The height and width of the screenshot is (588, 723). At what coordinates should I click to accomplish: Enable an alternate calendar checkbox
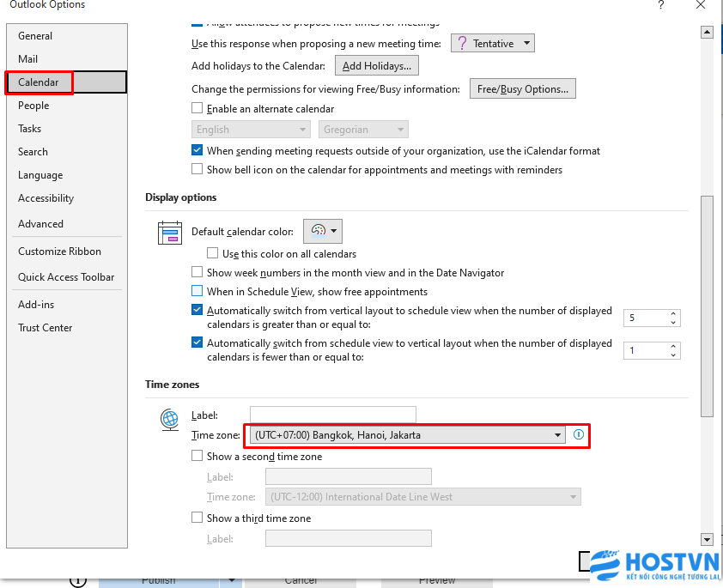[197, 108]
